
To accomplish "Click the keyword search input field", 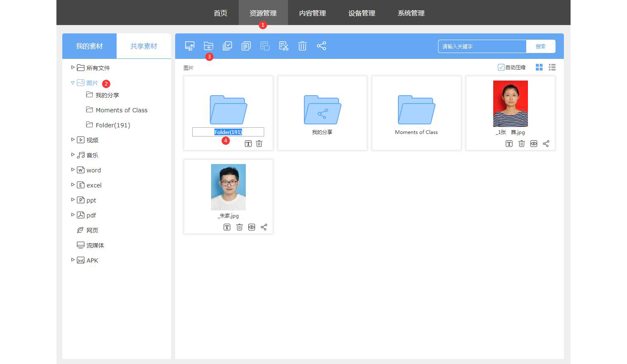I will pos(482,46).
